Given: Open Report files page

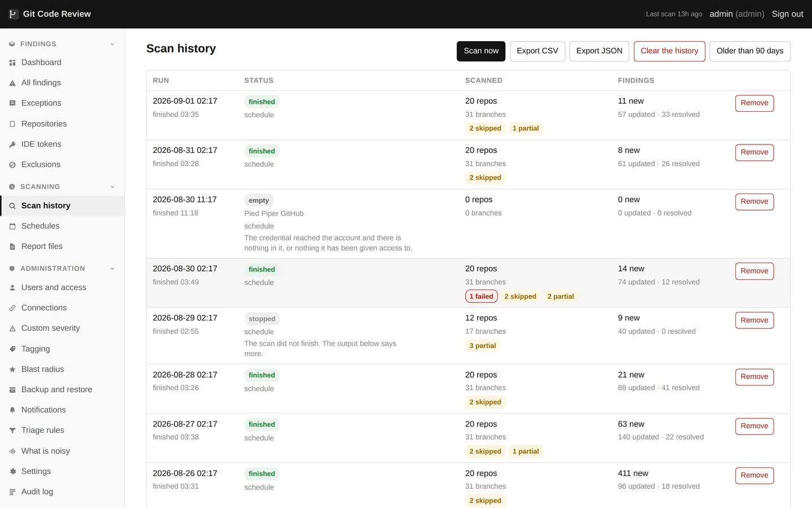Looking at the screenshot, I should tap(62, 247).
